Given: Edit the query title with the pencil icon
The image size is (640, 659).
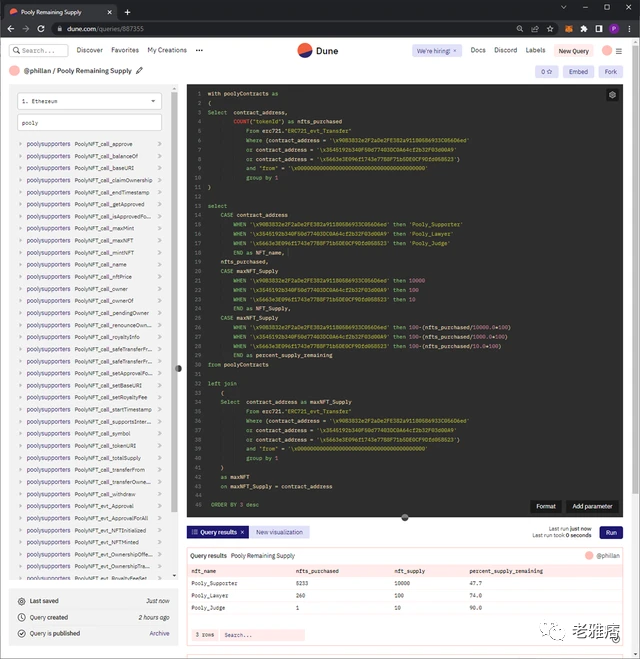Looking at the screenshot, I should click(x=140, y=71).
